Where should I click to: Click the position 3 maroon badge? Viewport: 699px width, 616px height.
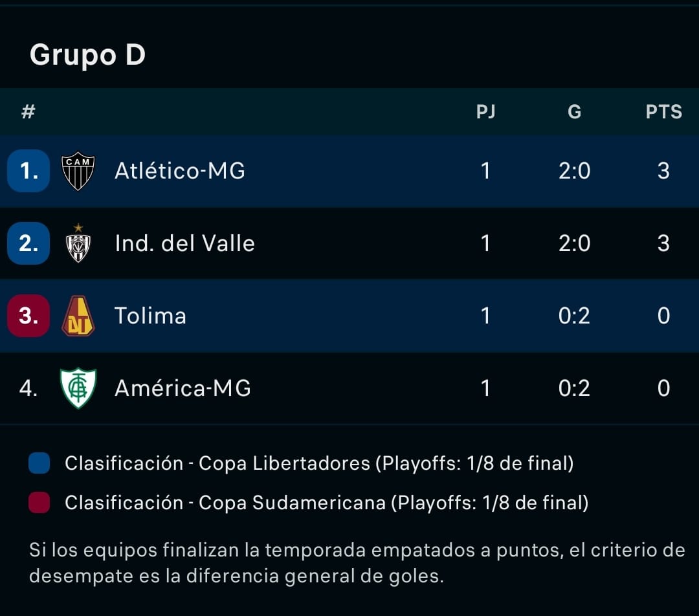28,316
